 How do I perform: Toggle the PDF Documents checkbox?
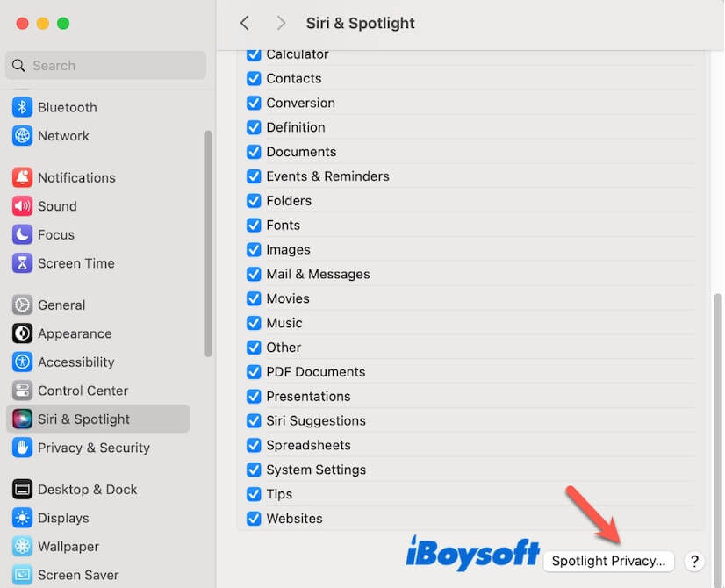click(254, 371)
